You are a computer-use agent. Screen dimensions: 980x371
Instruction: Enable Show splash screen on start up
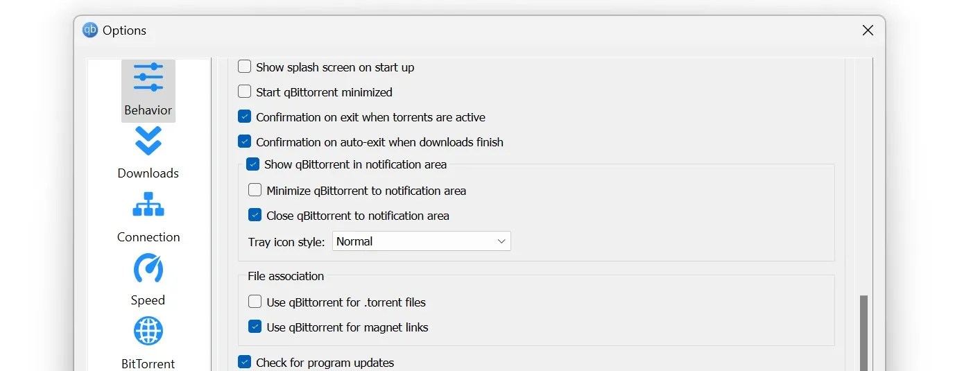245,67
